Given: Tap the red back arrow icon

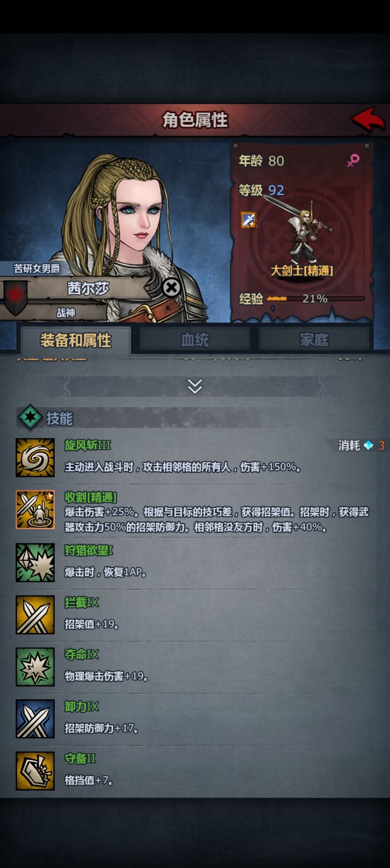Looking at the screenshot, I should click(x=368, y=119).
